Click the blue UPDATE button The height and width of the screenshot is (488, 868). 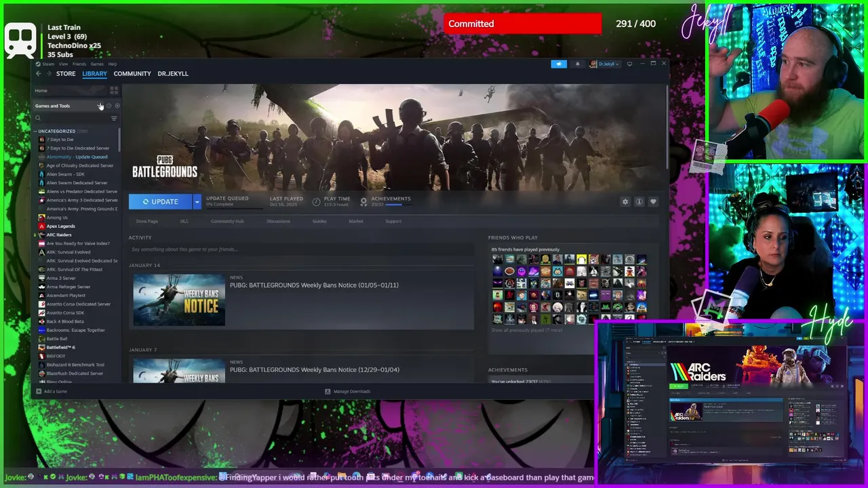click(x=161, y=201)
